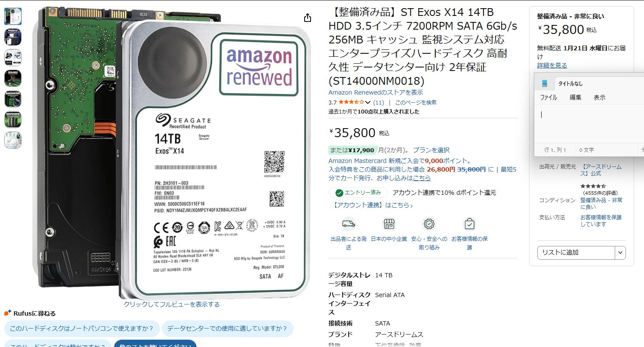The image size is (644, 347).
Task: Visit the Amazon Renewed store link
Action: pyautogui.click(x=376, y=92)
